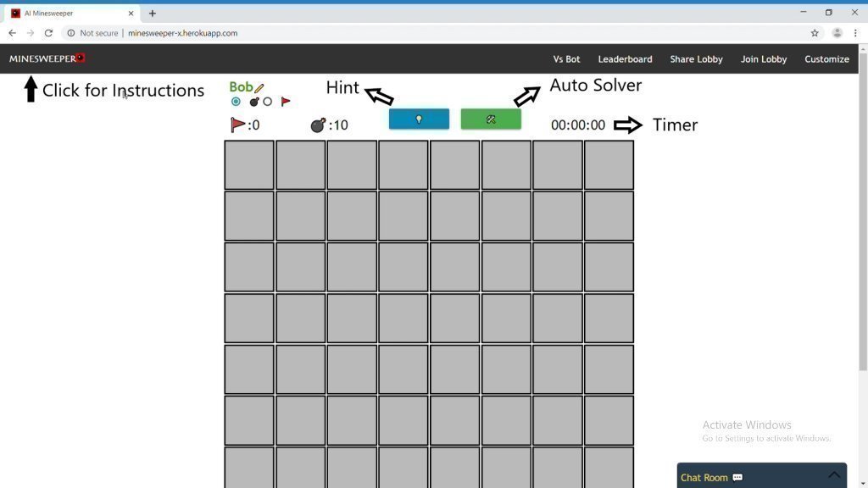Image resolution: width=868 pixels, height=488 pixels.
Task: Click the Not secure site info icon
Action: coord(71,33)
